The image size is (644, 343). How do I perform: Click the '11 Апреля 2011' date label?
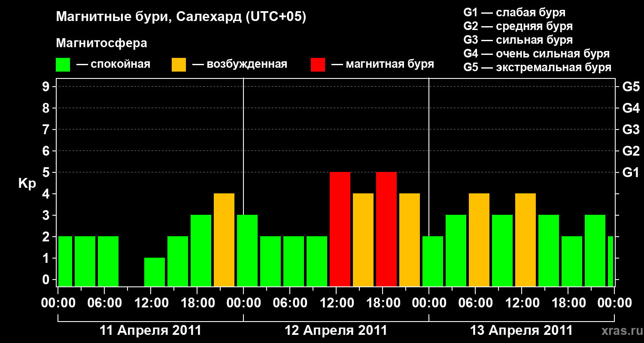(x=150, y=331)
